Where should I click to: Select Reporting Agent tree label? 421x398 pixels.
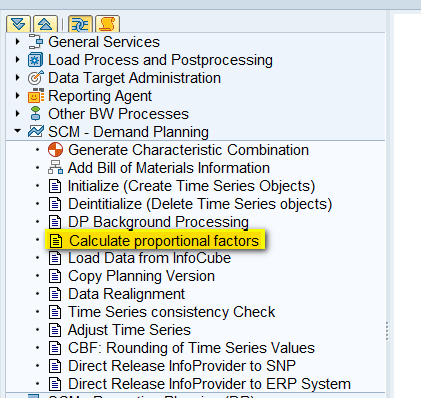pos(100,96)
